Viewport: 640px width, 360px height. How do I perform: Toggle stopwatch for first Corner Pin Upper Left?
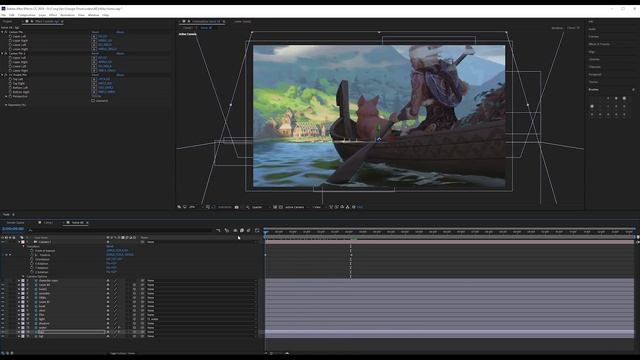tap(10, 36)
